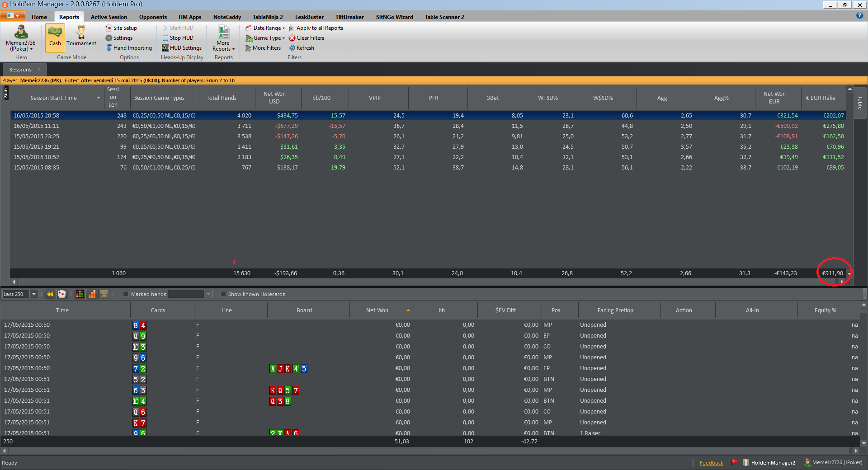Open TableNinja 2 tab
Viewport: 868px width, 470px height.
[x=268, y=17]
